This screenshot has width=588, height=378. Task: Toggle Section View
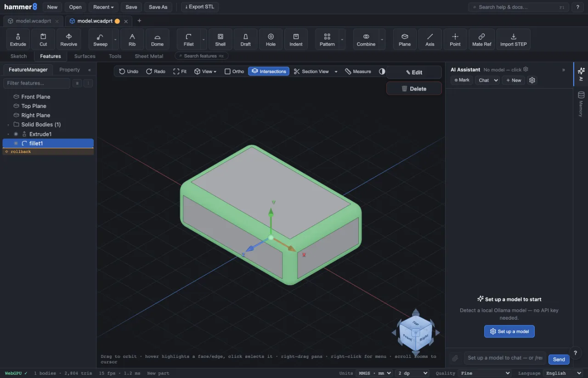click(x=311, y=71)
